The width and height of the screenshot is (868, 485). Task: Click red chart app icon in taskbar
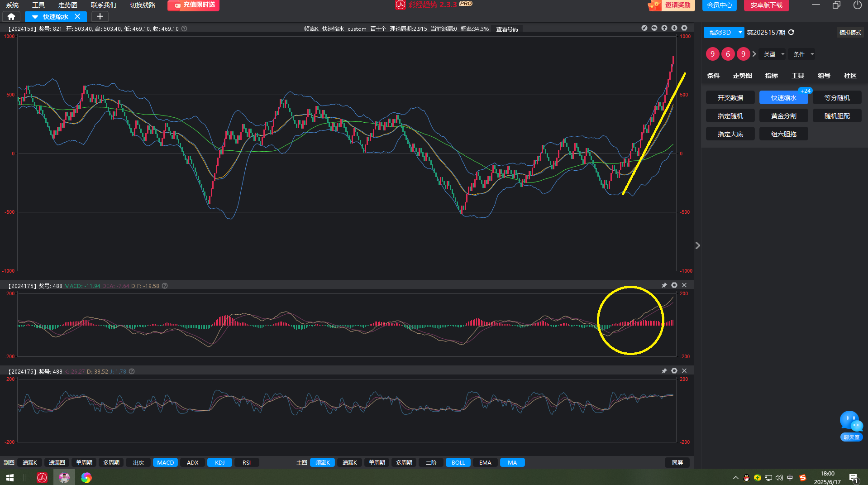tap(42, 477)
